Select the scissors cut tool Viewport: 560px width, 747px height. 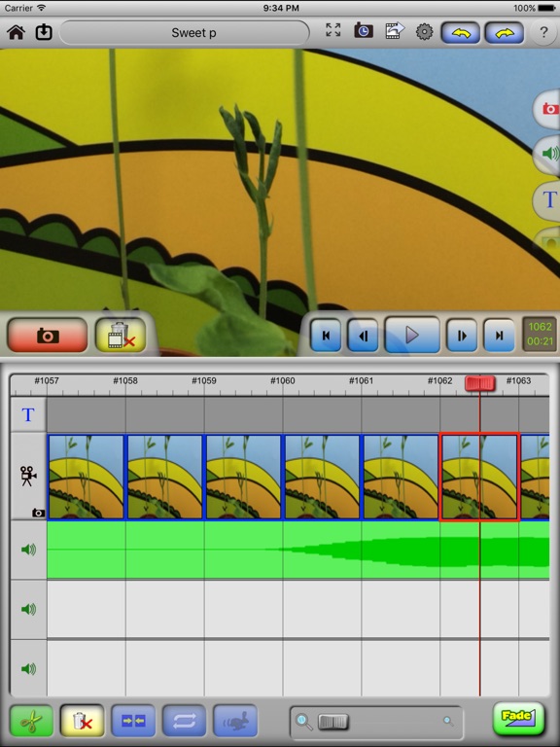pos(31,722)
